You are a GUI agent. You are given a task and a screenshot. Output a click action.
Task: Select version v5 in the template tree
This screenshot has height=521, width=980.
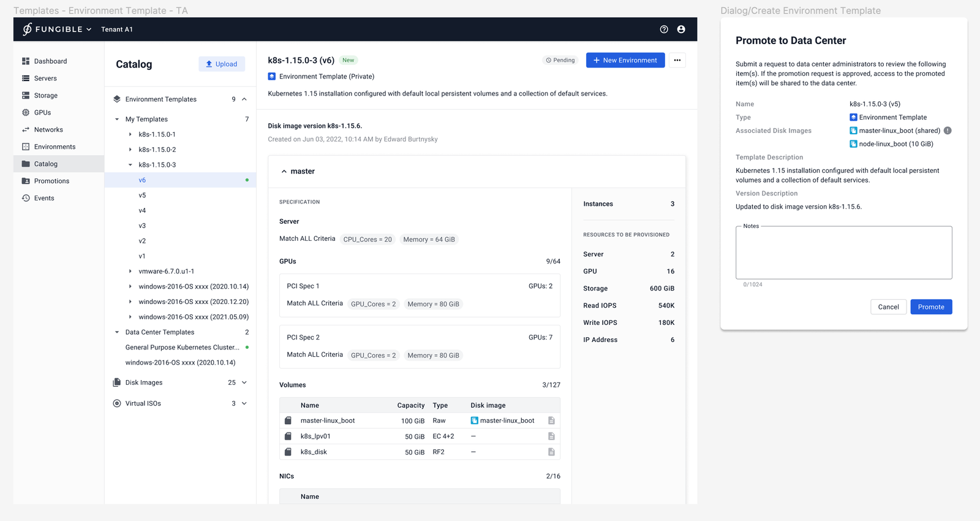click(142, 196)
